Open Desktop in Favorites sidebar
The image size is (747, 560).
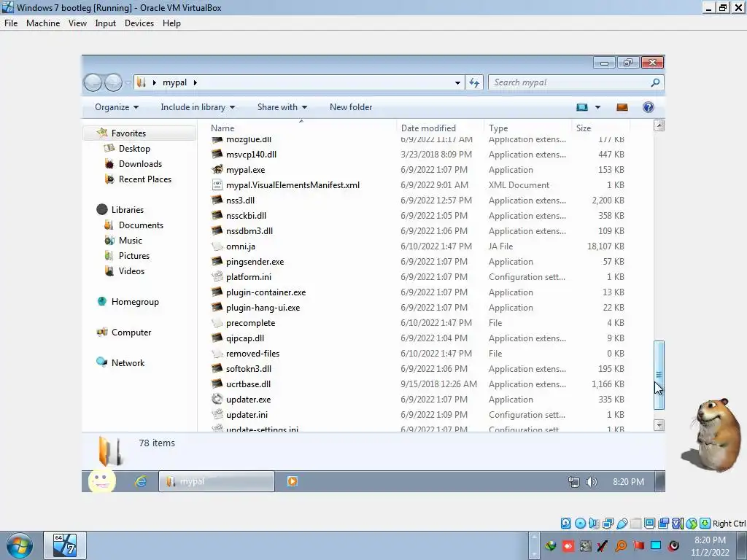[x=134, y=149]
